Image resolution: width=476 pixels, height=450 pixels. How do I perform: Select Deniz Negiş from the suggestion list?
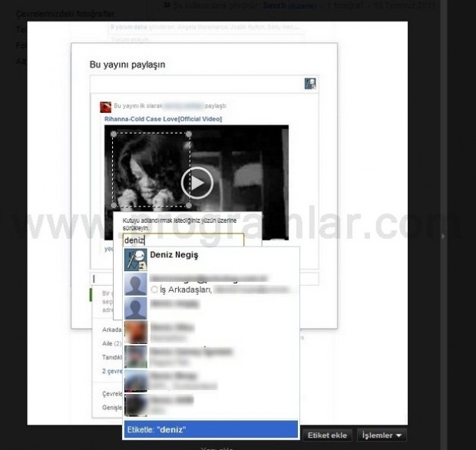[211, 260]
